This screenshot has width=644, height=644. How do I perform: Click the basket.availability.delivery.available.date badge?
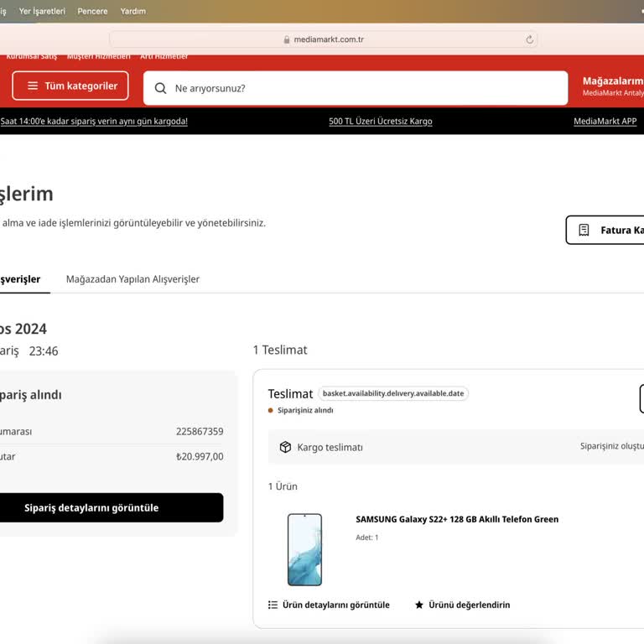tap(393, 393)
